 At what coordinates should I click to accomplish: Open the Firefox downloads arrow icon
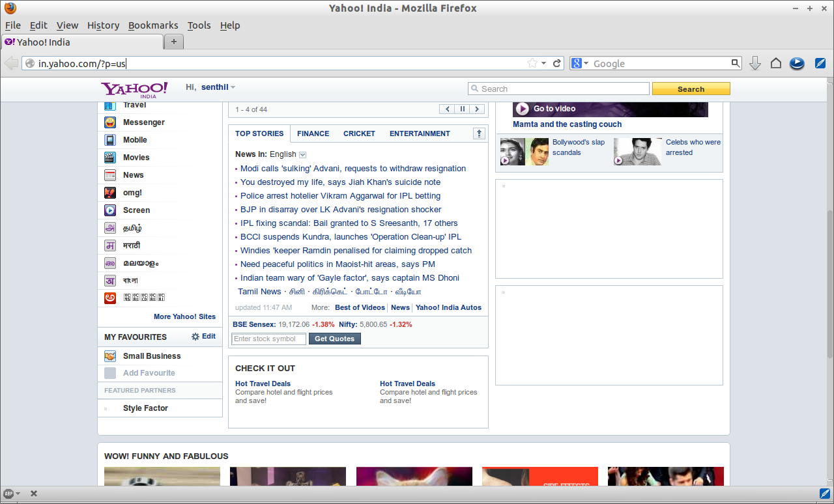pos(755,63)
